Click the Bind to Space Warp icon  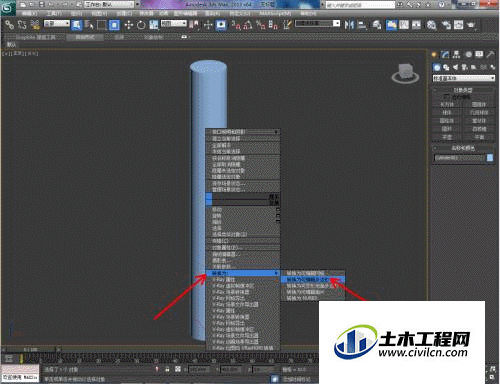35,25
